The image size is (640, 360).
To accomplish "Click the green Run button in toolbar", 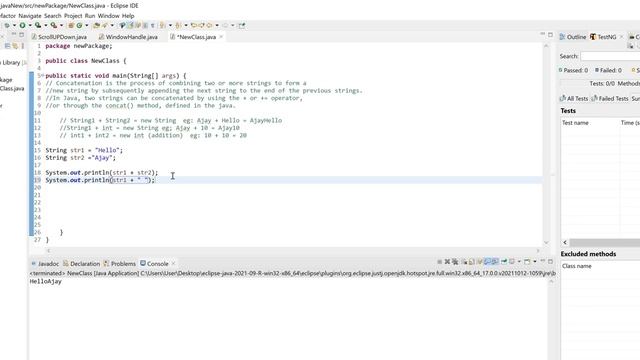I will point(22,25).
